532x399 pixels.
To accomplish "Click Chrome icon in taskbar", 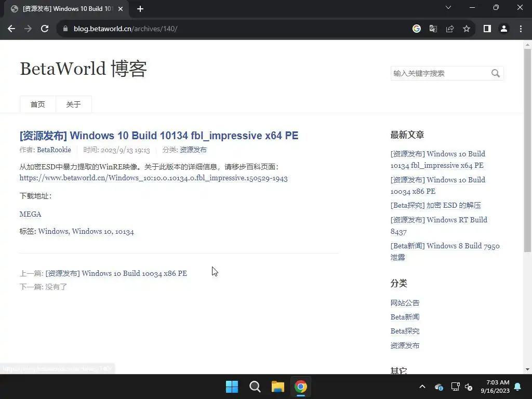I will (x=301, y=387).
